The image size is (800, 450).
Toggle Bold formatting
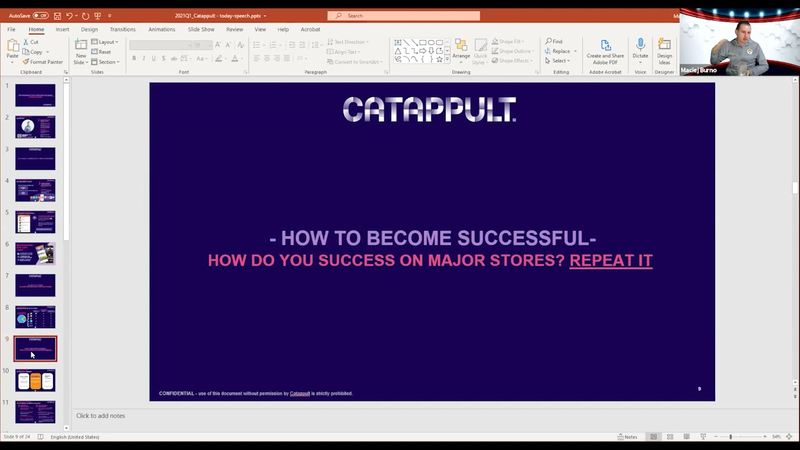tap(134, 58)
